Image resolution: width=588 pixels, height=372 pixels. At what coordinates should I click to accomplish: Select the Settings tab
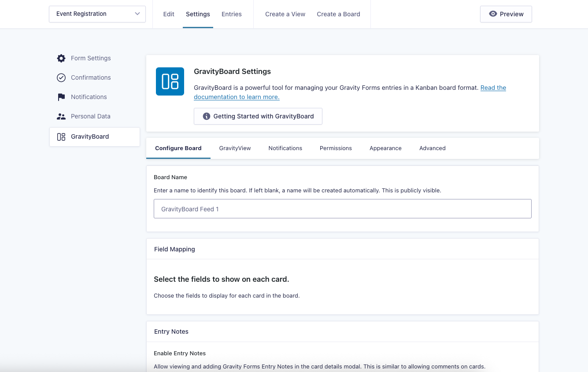tap(198, 14)
